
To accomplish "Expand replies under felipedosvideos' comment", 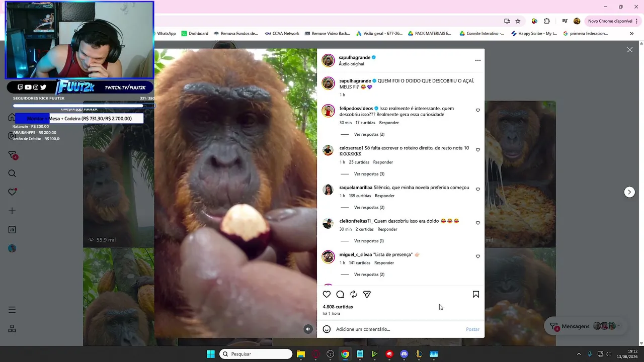I will pyautogui.click(x=369, y=134).
